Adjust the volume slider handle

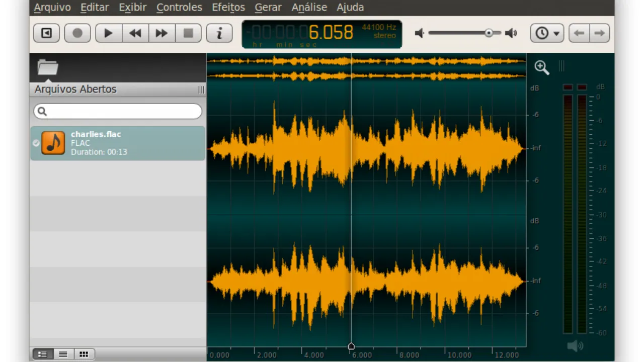coord(489,33)
